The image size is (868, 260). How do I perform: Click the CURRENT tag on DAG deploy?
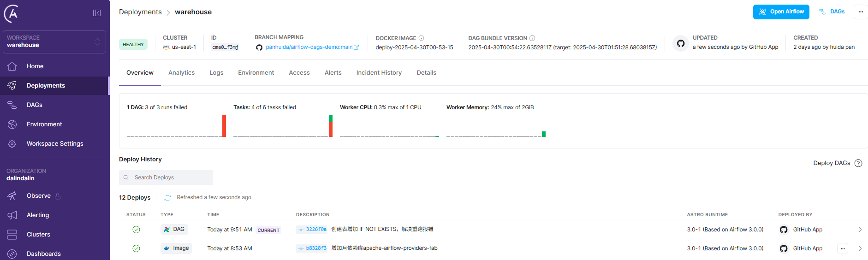tap(268, 230)
